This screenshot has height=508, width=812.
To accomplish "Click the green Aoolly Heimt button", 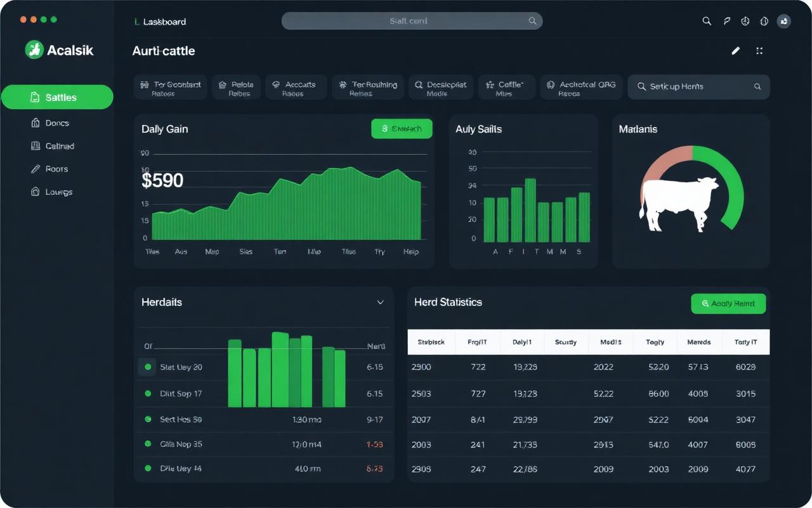I will pos(728,304).
